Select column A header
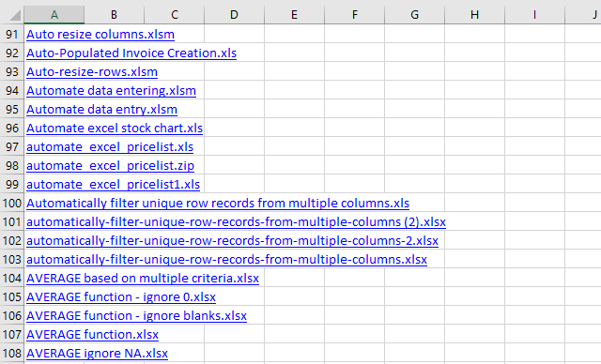Image resolution: width=601 pixels, height=364 pixels. click(x=54, y=15)
